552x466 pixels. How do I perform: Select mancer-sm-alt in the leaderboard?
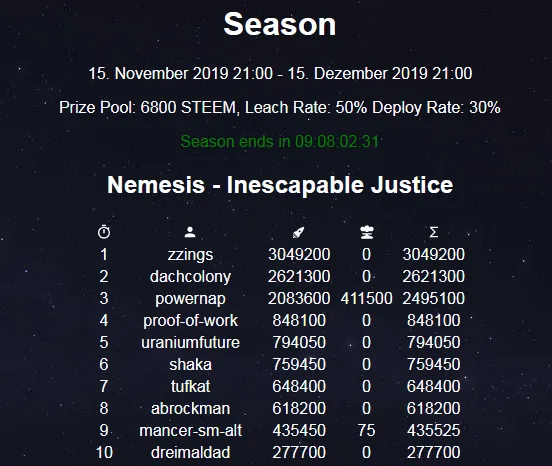[190, 430]
